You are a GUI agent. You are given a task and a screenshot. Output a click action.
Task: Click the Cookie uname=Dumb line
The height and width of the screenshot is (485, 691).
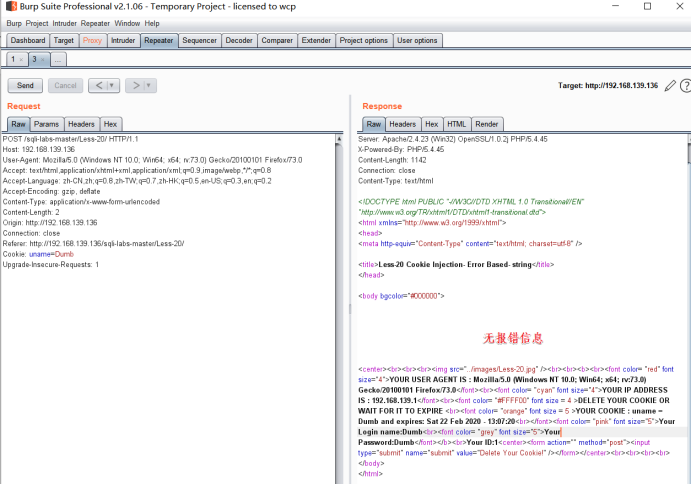click(38, 254)
